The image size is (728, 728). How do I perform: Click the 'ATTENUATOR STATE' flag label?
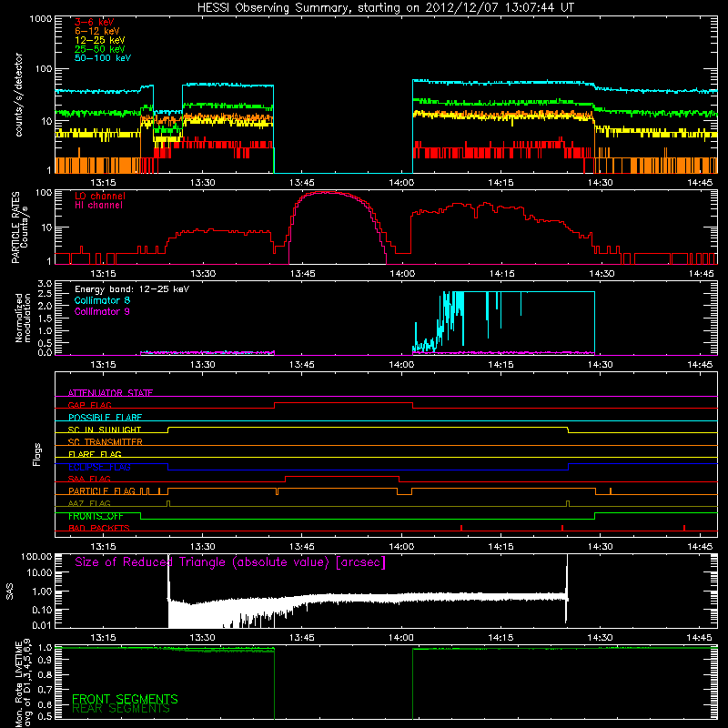110,393
